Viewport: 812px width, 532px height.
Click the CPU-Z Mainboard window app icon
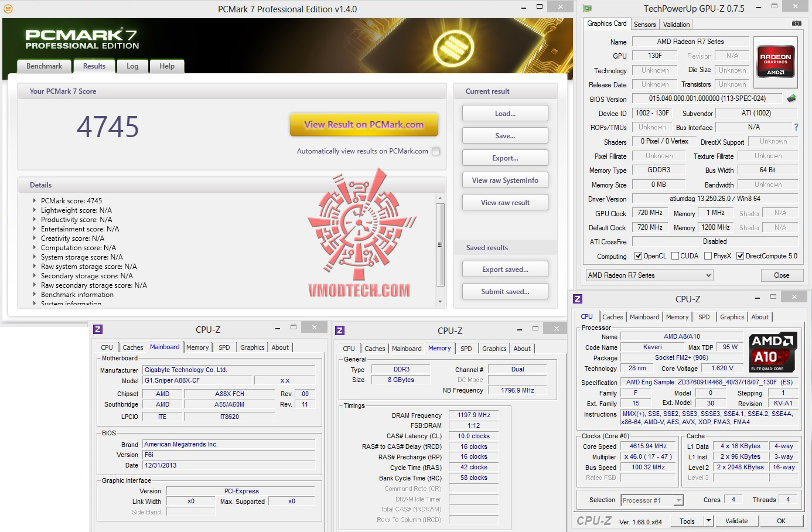click(98, 329)
